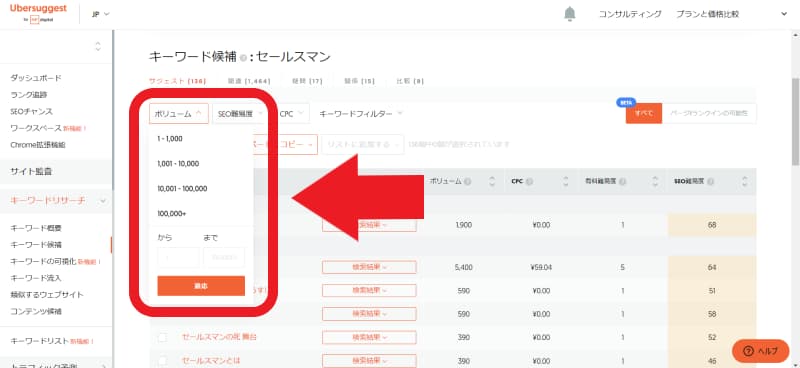
Task: Click info icon beside CPC column header
Action: click(x=530, y=181)
